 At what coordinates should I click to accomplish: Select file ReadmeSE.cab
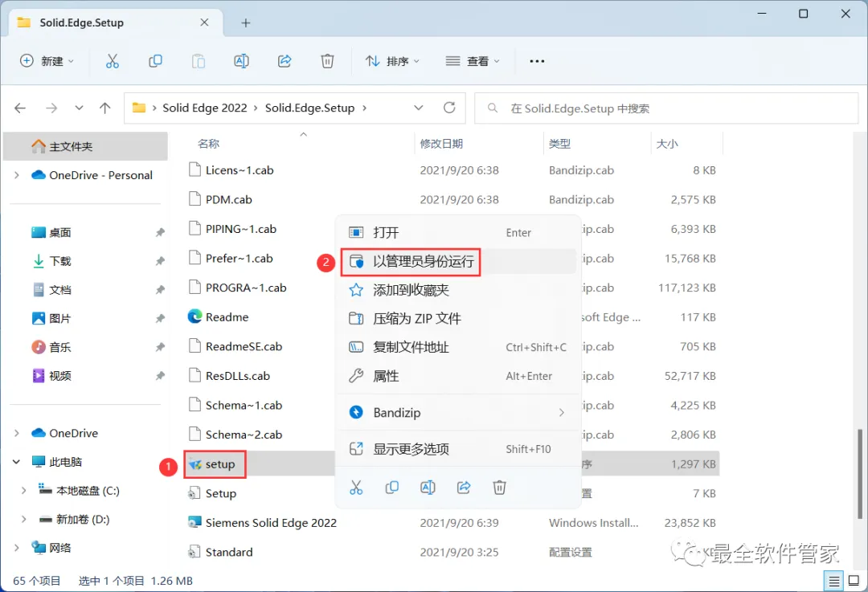click(x=244, y=346)
